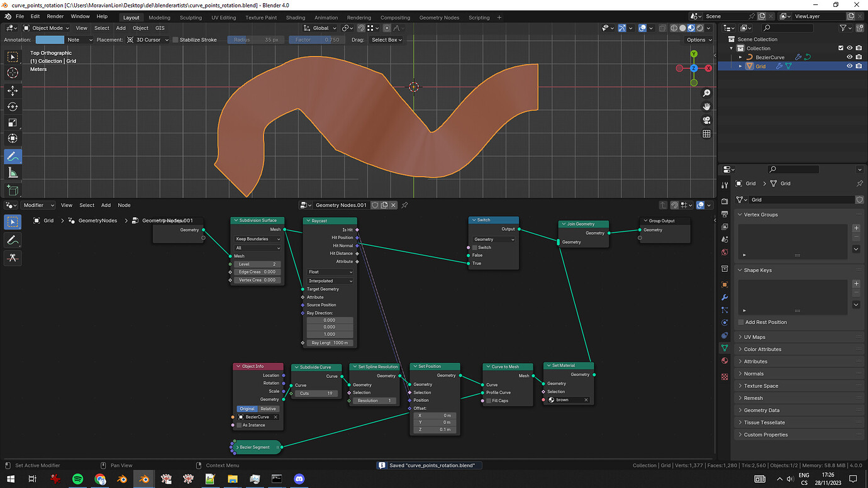Hide the BezierCurve object in the outliner
Viewport: 868px width, 488px height.
coord(849,57)
